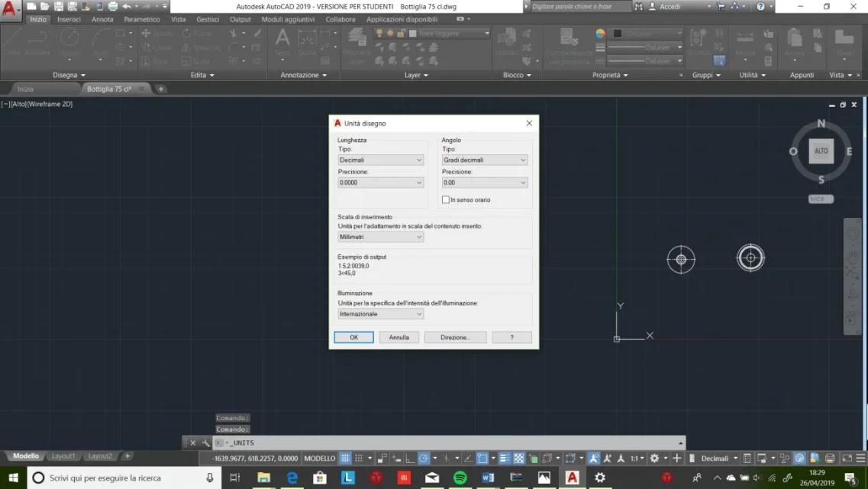Open Microsoft Edge from the taskbar
Image resolution: width=868 pixels, height=489 pixels.
click(x=292, y=478)
